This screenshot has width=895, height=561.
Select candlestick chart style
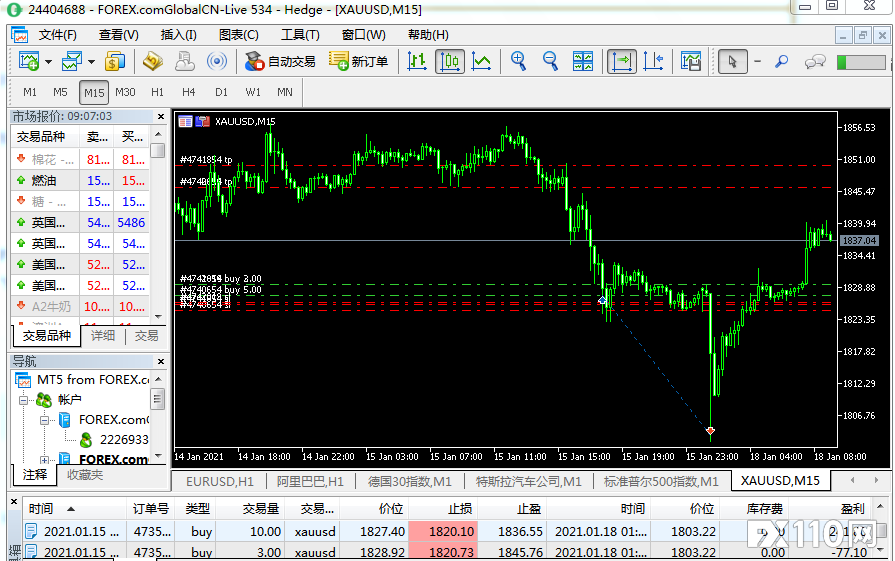coord(450,61)
